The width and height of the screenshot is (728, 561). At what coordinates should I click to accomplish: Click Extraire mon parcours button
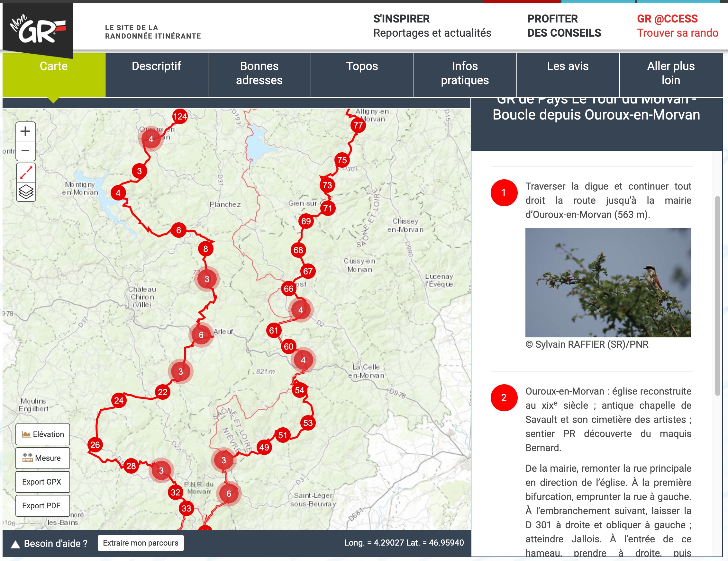click(x=140, y=543)
